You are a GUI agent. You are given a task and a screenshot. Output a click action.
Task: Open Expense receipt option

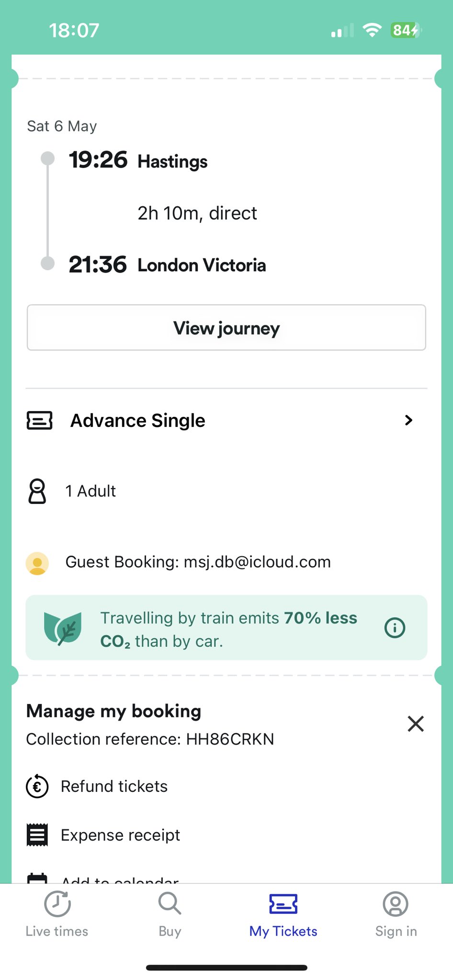pyautogui.click(x=120, y=835)
